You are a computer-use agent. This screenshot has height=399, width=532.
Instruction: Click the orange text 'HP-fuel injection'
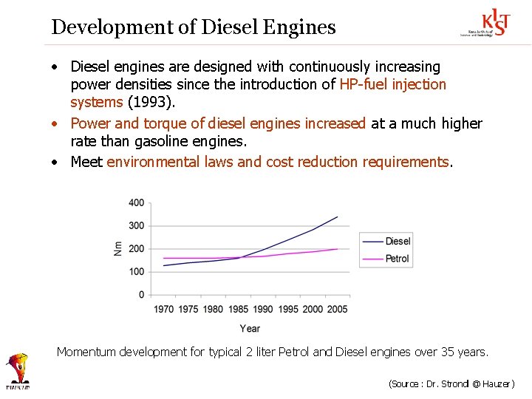click(x=392, y=84)
